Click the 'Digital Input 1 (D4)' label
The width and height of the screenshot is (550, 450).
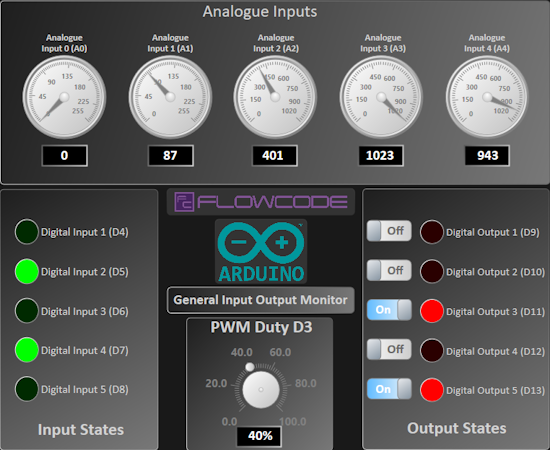(85, 232)
